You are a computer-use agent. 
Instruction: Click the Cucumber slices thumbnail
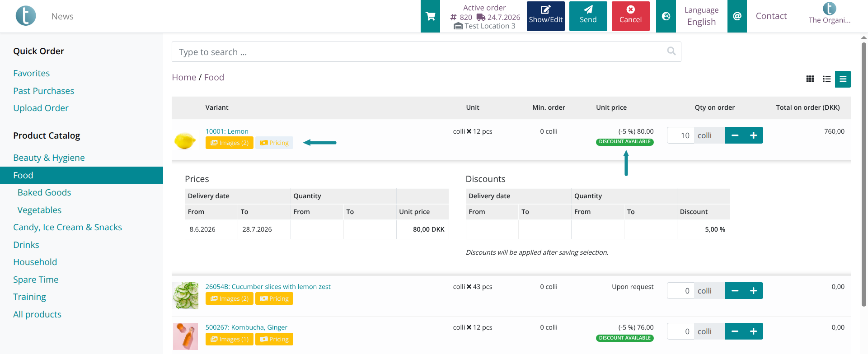[185, 296]
